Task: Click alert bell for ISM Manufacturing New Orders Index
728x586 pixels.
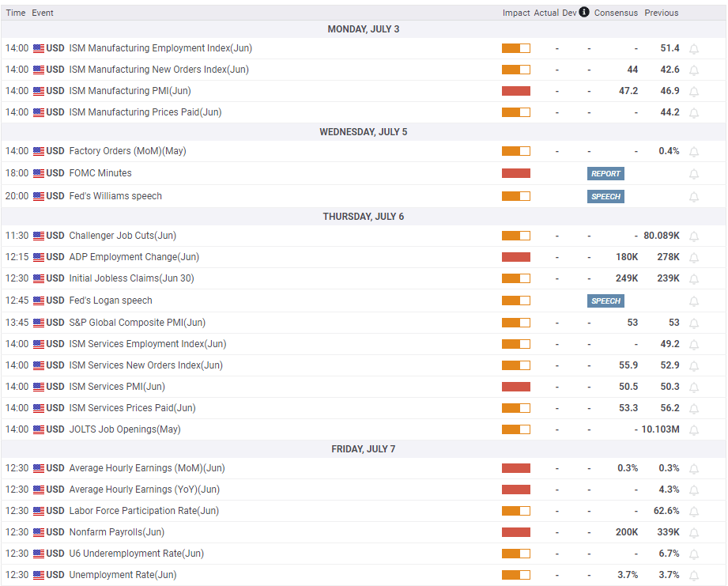Action: click(x=694, y=70)
